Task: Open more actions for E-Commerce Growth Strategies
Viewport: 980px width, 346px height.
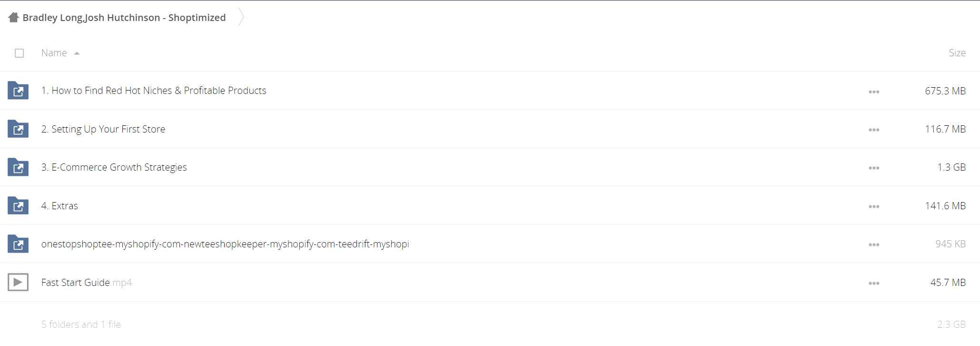Action: (x=874, y=168)
